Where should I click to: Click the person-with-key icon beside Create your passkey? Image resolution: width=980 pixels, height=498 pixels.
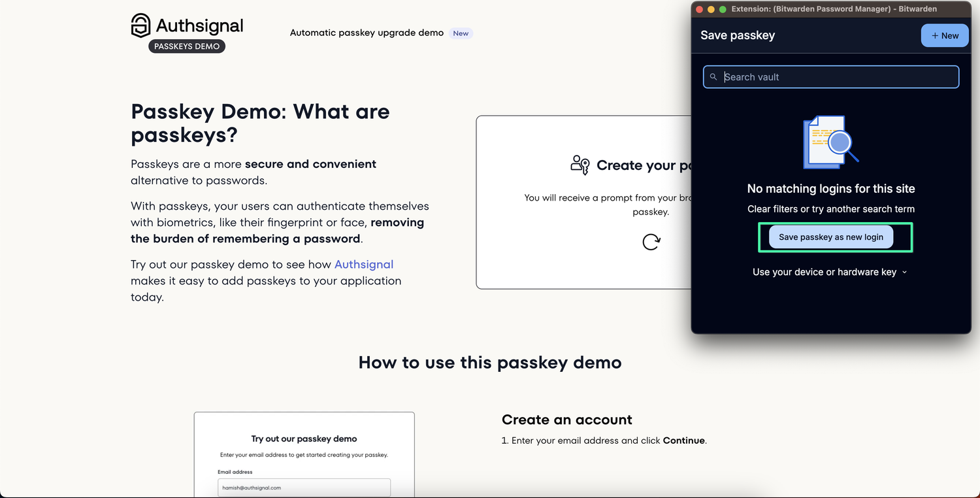[580, 165]
